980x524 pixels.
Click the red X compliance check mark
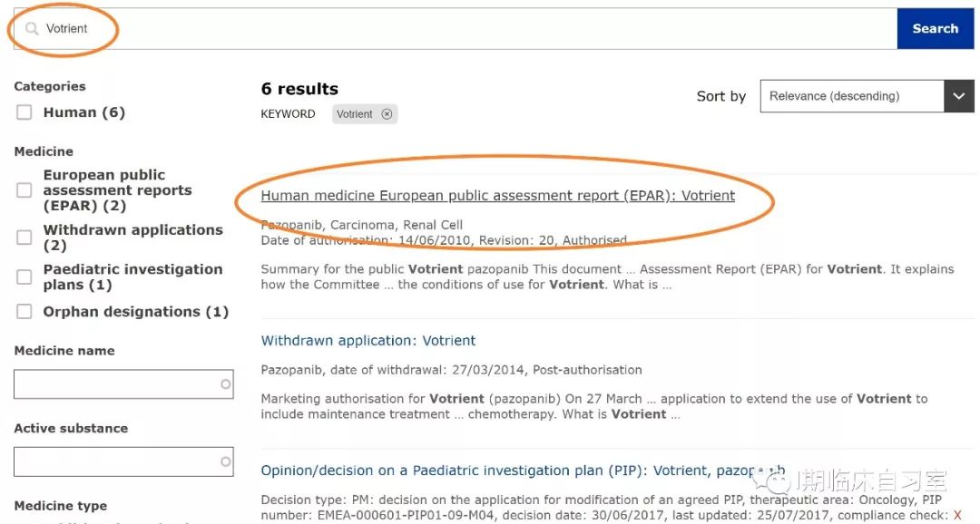[x=957, y=515]
